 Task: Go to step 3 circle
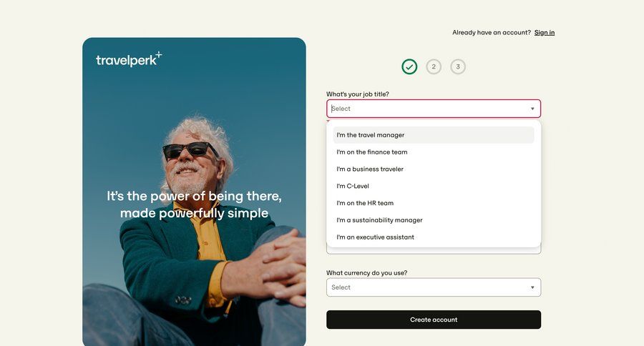click(457, 66)
